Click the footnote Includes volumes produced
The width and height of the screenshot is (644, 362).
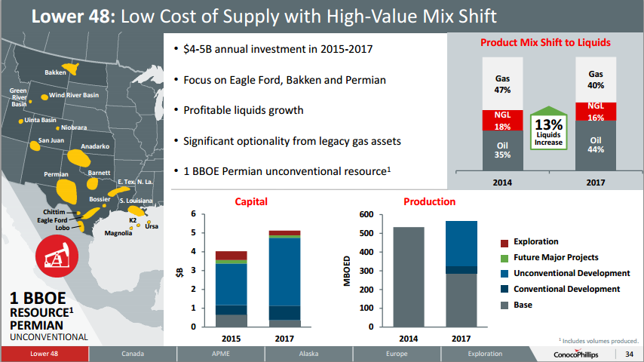pos(599,341)
